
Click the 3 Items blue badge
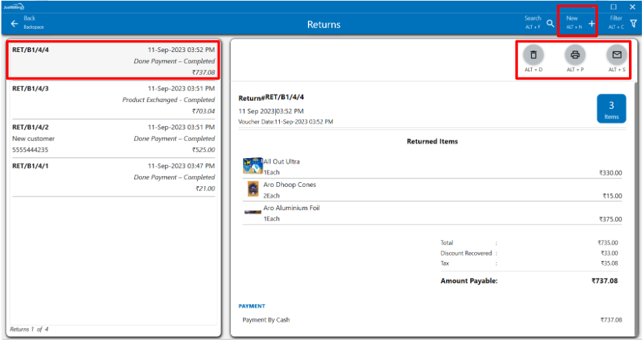pos(611,109)
